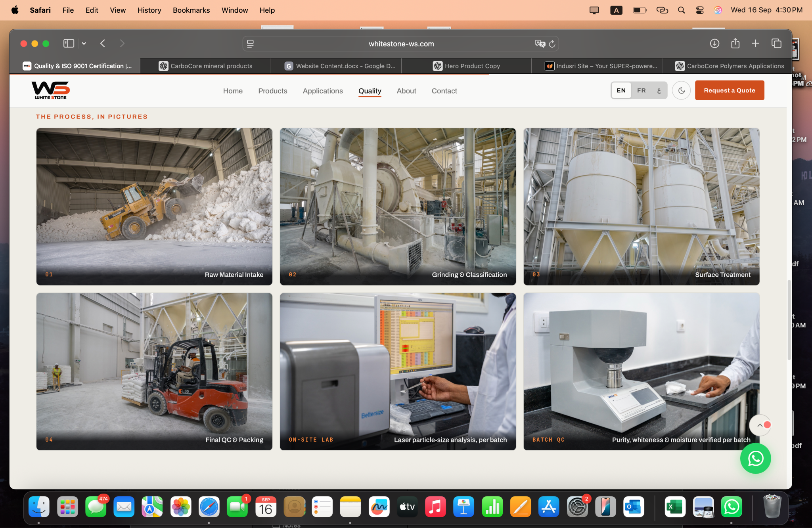Go back with the Safari back arrow

(x=103, y=43)
